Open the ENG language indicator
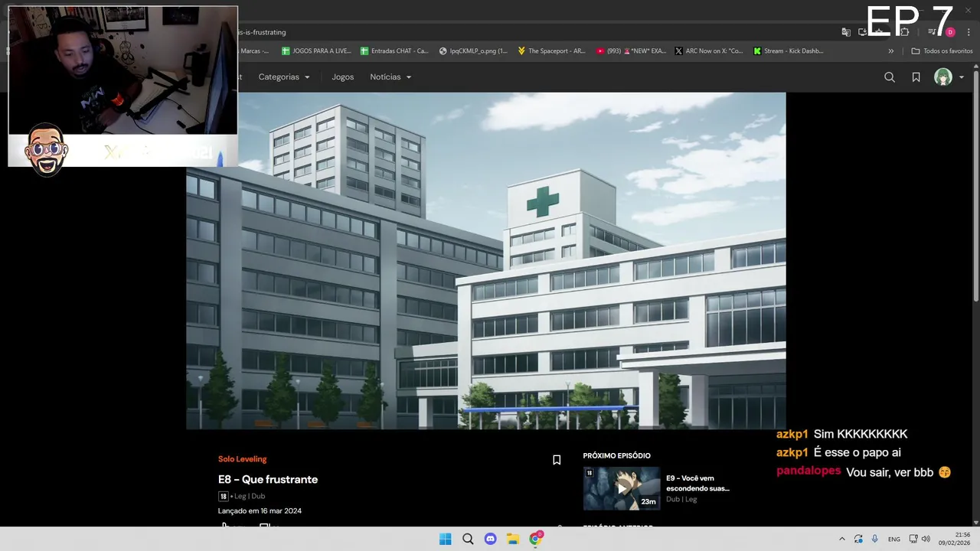980x551 pixels. (x=894, y=539)
